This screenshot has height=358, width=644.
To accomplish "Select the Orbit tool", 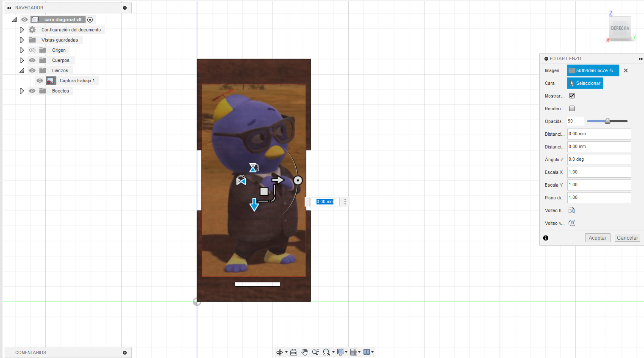I will point(280,352).
